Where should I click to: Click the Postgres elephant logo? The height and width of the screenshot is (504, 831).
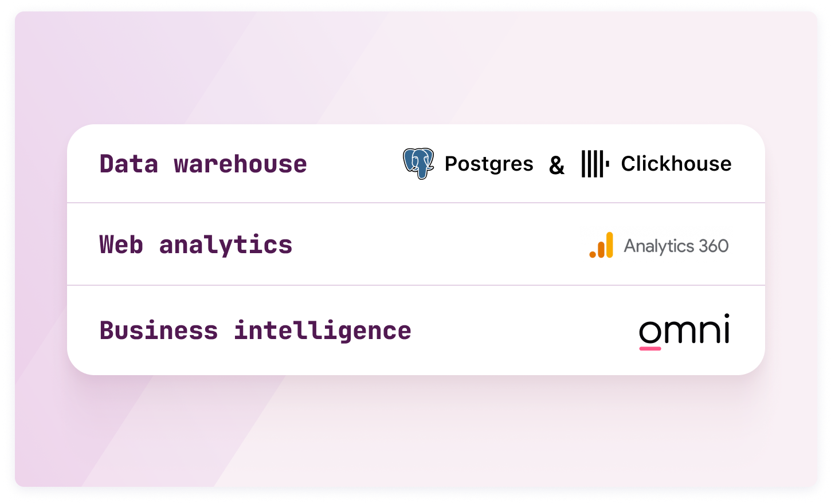coord(418,164)
